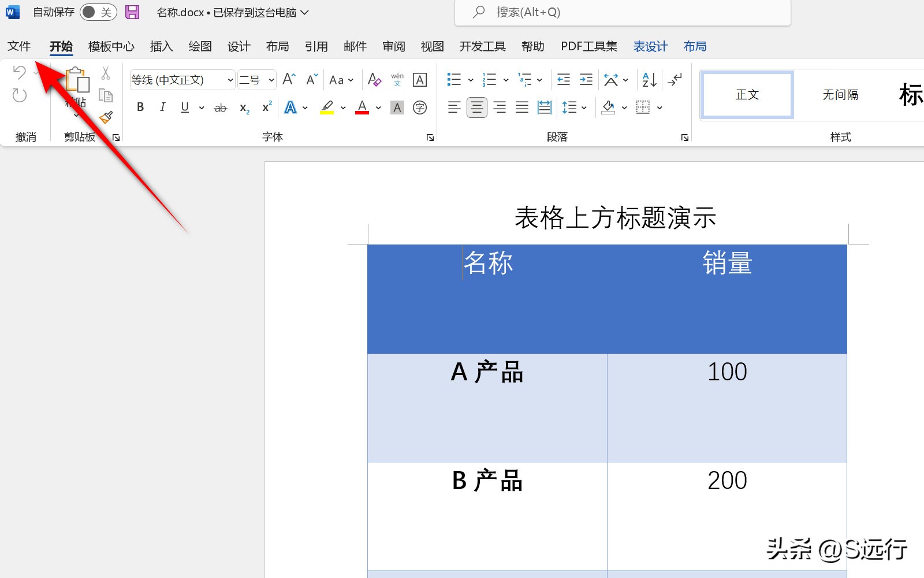Click the sort icon in paragraph group
The image size is (924, 578).
(x=648, y=79)
